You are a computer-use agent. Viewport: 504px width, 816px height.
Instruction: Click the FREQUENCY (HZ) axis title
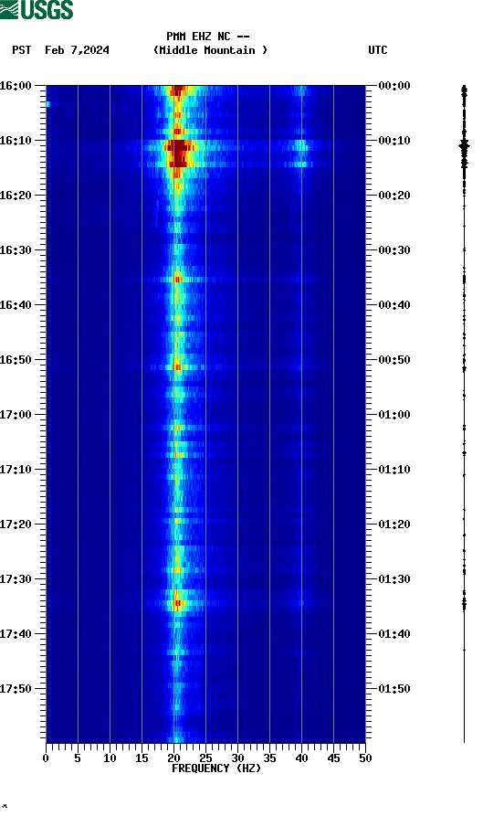(x=216, y=768)
